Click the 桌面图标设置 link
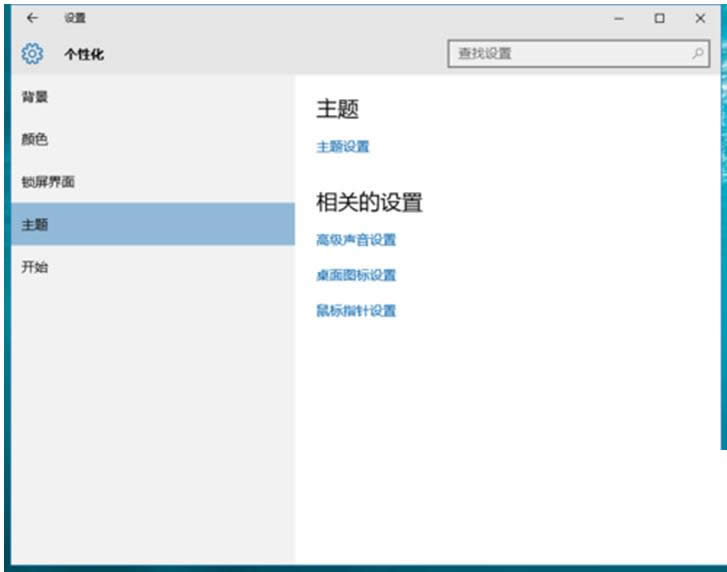 356,275
